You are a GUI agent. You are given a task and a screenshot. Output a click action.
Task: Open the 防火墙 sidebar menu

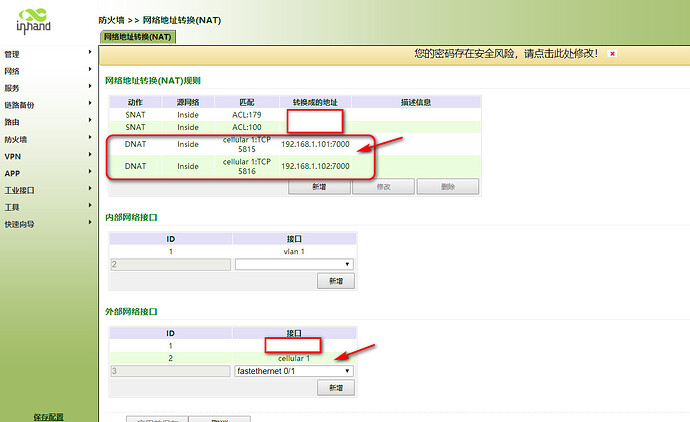15,140
